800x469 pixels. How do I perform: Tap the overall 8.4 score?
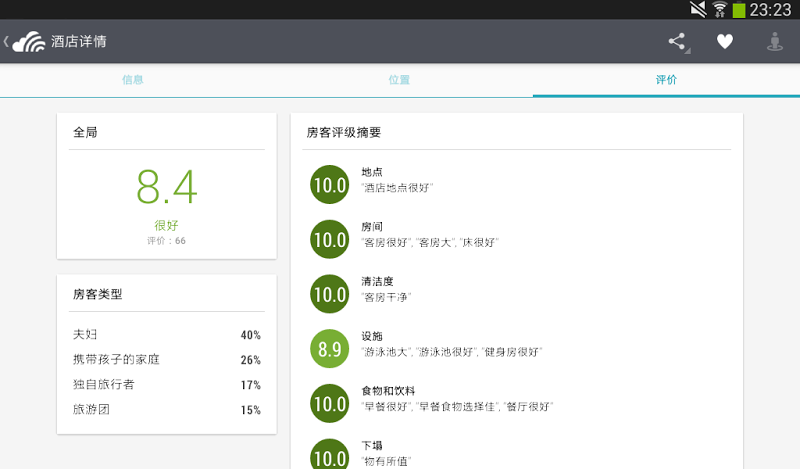(167, 187)
